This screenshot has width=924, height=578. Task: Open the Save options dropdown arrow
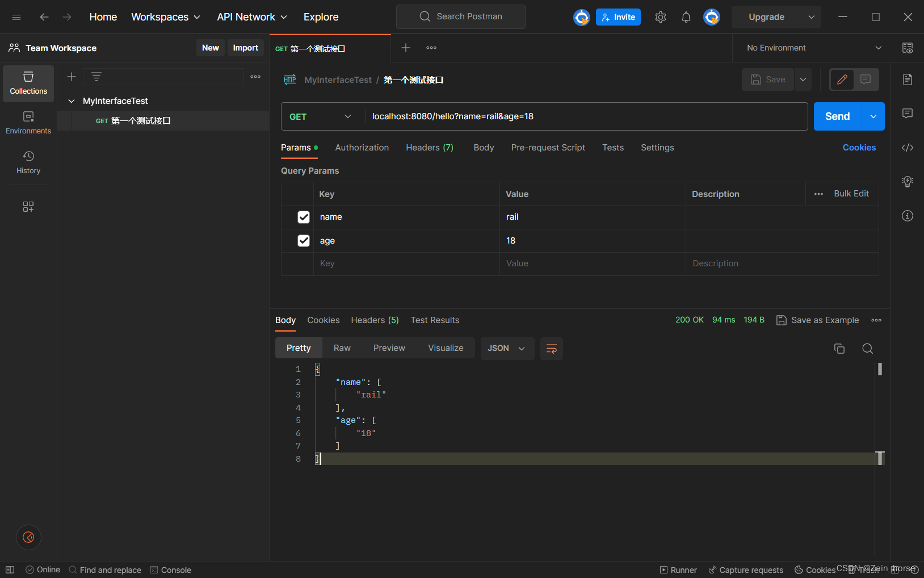803,79
